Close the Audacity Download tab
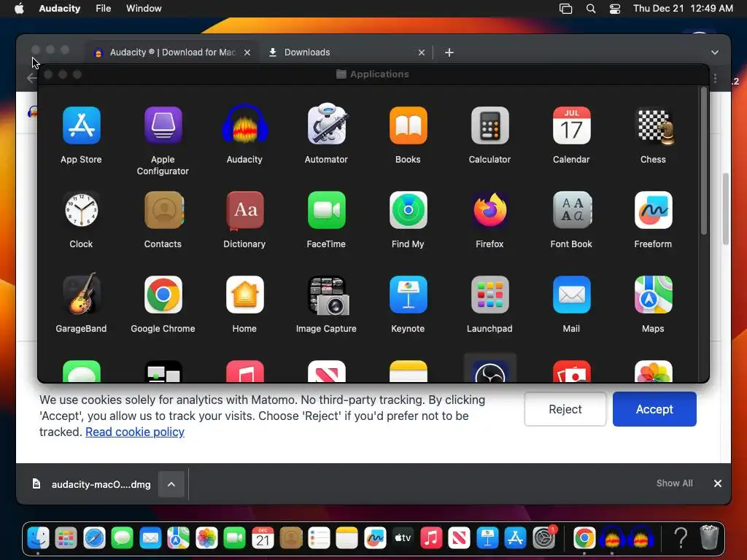This screenshot has height=560, width=747. click(247, 52)
